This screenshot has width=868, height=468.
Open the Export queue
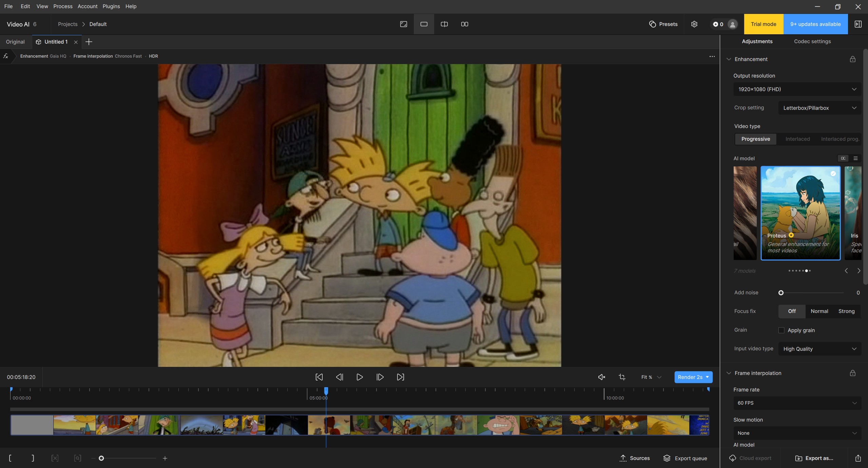point(685,458)
